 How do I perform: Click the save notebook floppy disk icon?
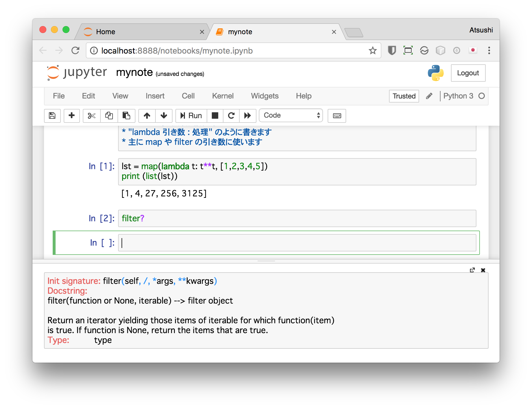coord(52,116)
